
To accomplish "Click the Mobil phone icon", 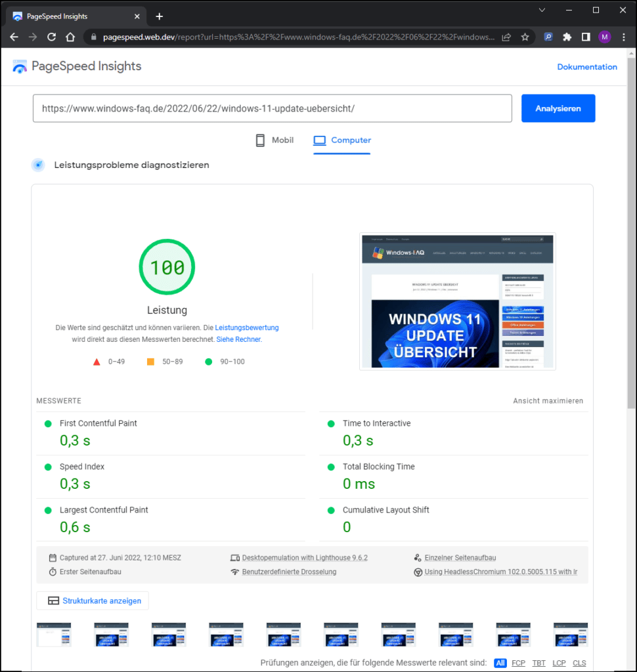I will pyautogui.click(x=260, y=140).
